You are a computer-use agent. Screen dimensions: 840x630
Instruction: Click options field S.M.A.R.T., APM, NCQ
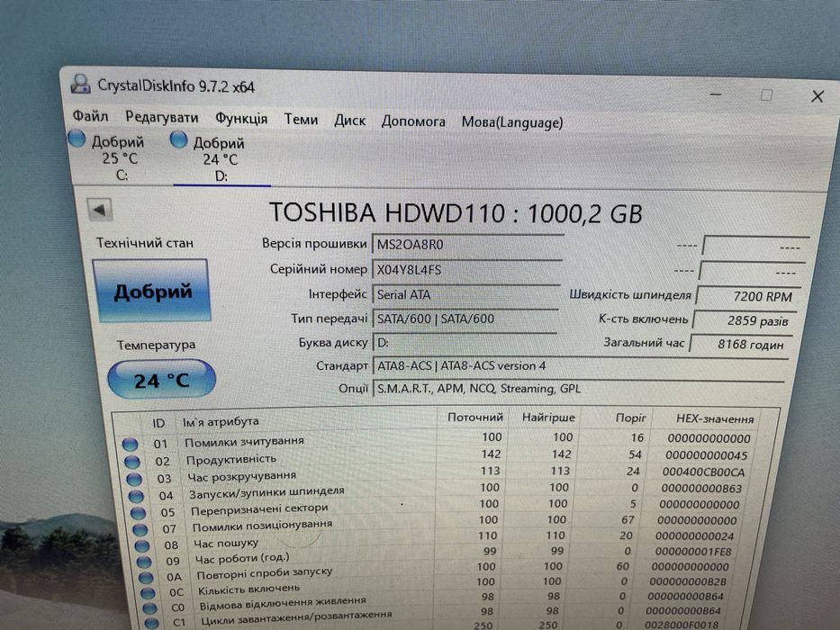tap(579, 389)
